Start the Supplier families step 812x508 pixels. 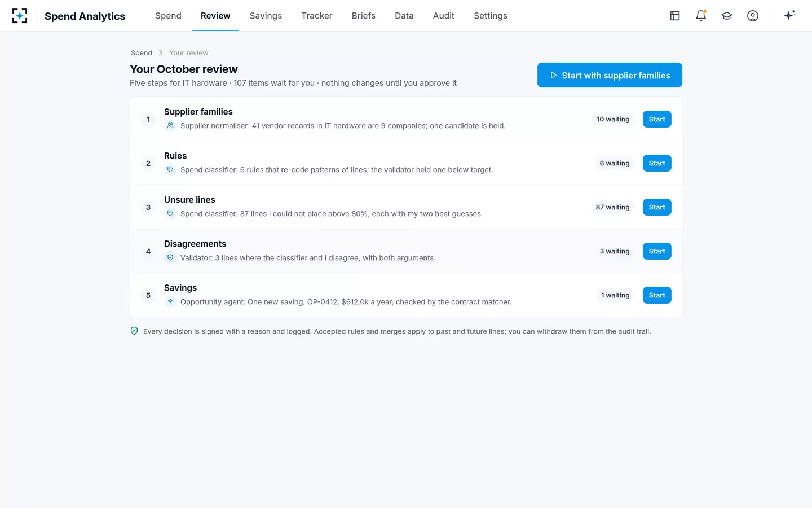657,119
